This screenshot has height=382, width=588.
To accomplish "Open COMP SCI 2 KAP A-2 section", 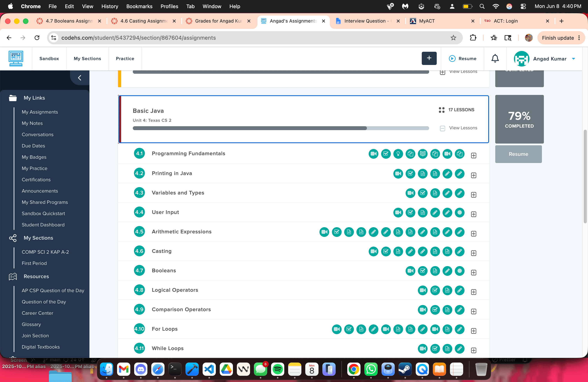I will point(45,252).
